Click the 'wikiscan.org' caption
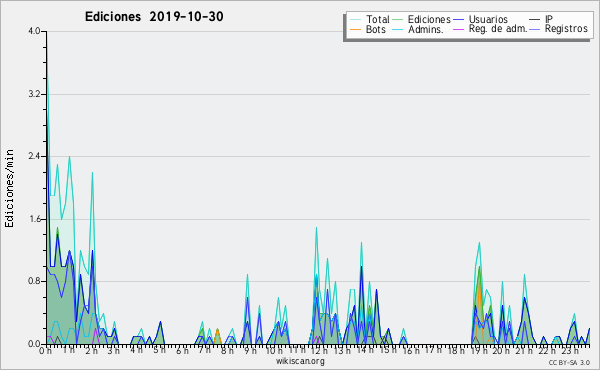Screen dimensions: 600x370 [300, 361]
